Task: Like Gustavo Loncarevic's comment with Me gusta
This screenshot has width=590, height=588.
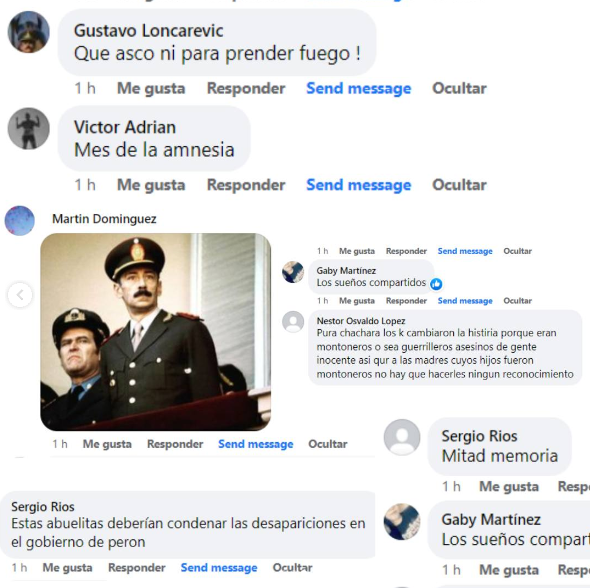Action: pyautogui.click(x=151, y=89)
